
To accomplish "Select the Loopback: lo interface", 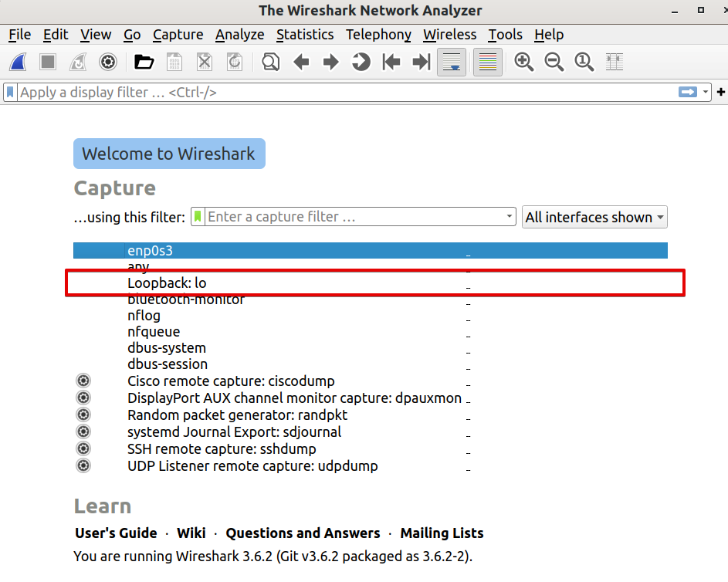I will [x=370, y=283].
